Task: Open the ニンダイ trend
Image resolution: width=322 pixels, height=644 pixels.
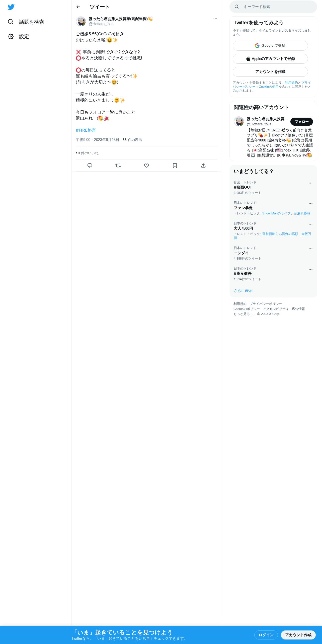Action: 241,253
